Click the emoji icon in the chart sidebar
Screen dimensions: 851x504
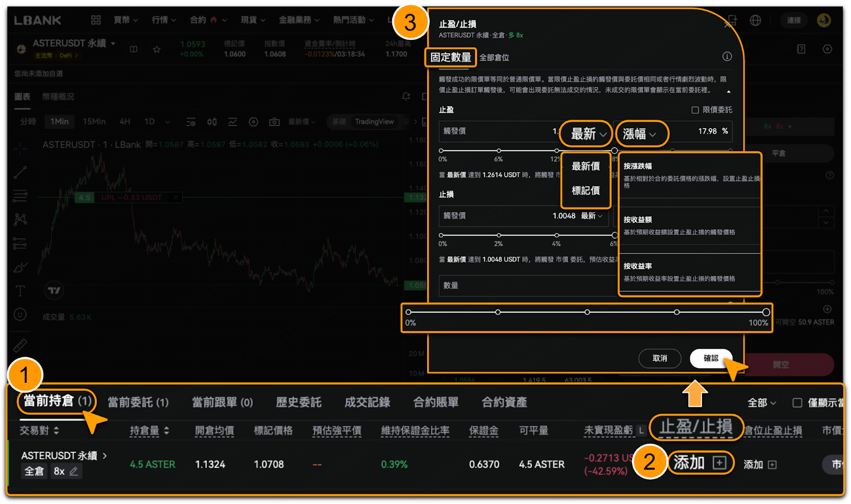(20, 315)
